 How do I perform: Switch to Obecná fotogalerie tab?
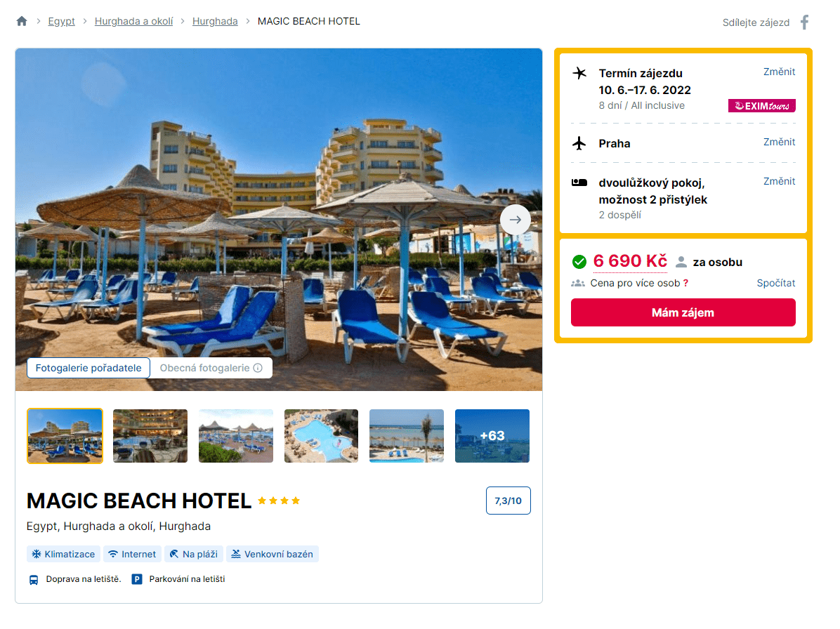pyautogui.click(x=211, y=368)
